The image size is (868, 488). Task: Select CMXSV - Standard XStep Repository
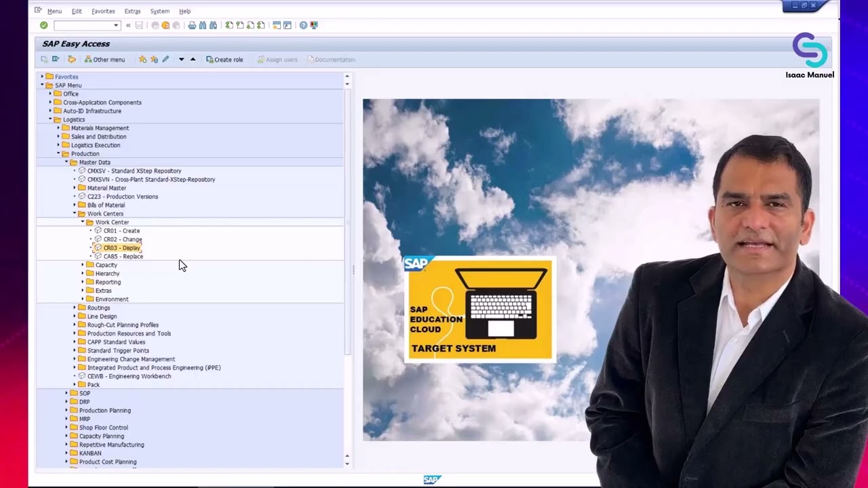click(134, 171)
